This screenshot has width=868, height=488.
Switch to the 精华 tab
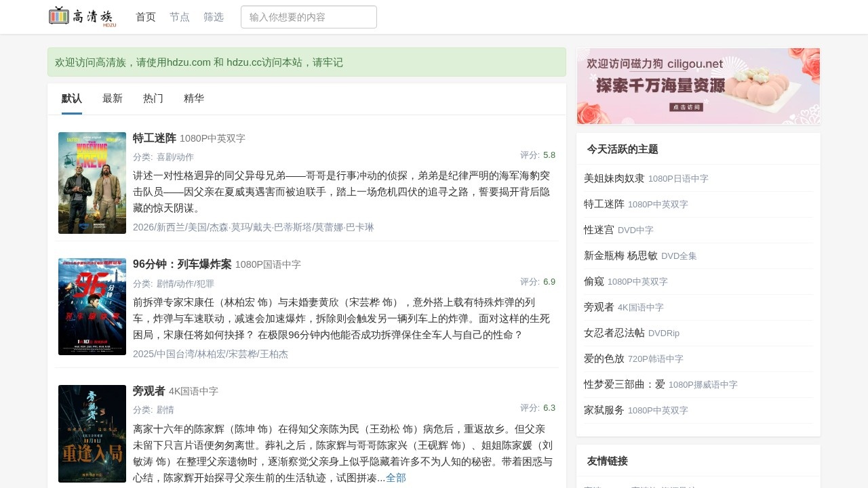194,98
